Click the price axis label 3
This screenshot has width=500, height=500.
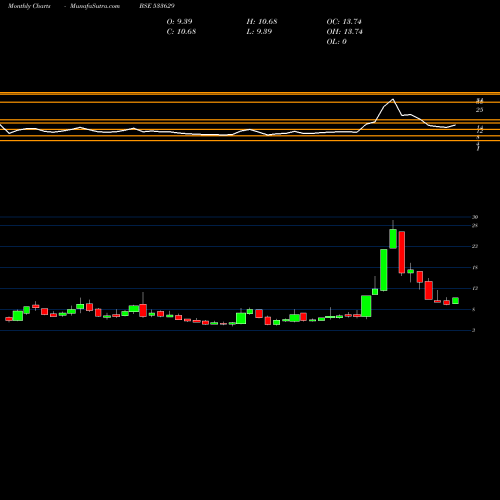[x=474, y=330]
